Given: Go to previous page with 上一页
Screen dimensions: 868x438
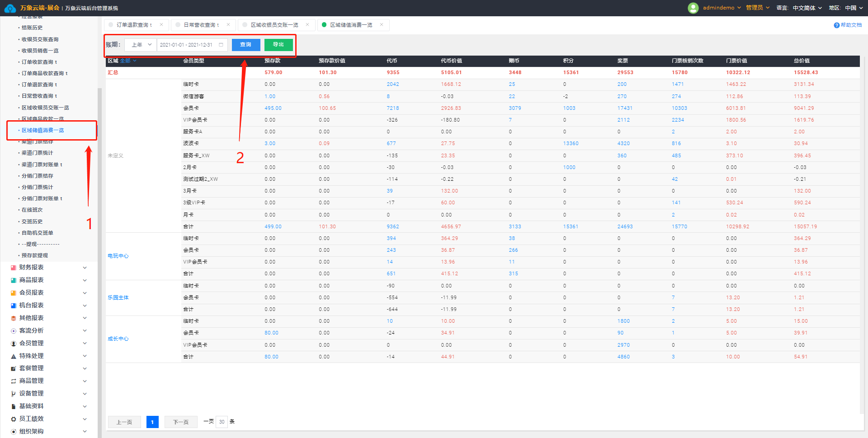Looking at the screenshot, I should 124,422.
